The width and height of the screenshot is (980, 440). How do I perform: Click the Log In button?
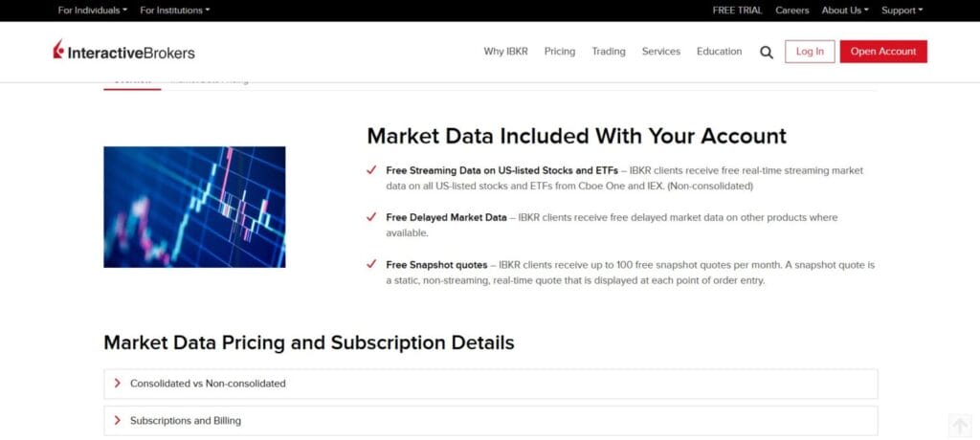click(810, 52)
